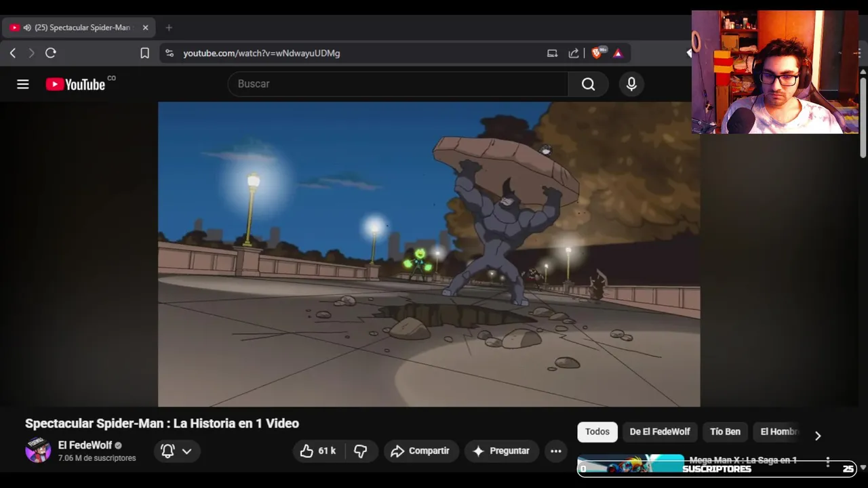This screenshot has height=488, width=868.
Task: Open options for Mega Man X video
Action: 828,462
